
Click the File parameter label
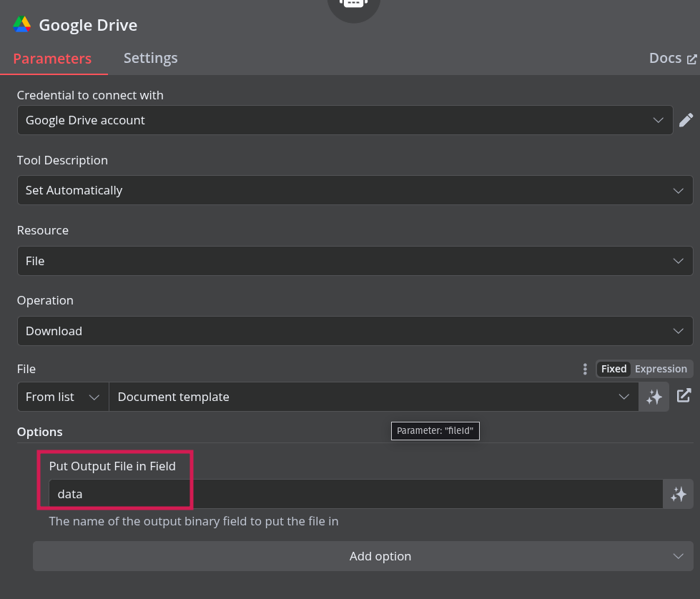[26, 369]
